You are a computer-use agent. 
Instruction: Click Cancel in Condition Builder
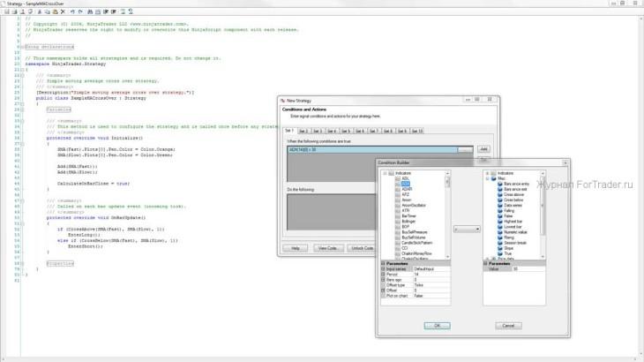[x=508, y=326]
